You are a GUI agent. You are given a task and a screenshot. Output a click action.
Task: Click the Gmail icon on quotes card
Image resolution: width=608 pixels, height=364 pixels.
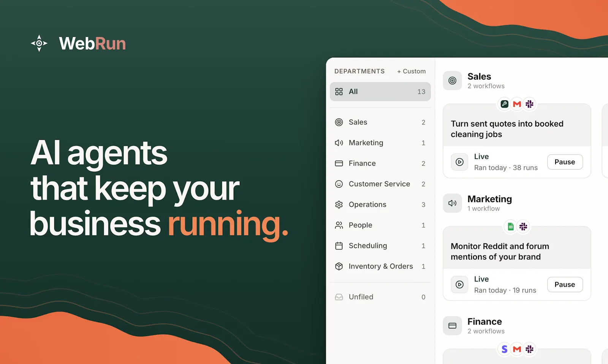coord(517,104)
